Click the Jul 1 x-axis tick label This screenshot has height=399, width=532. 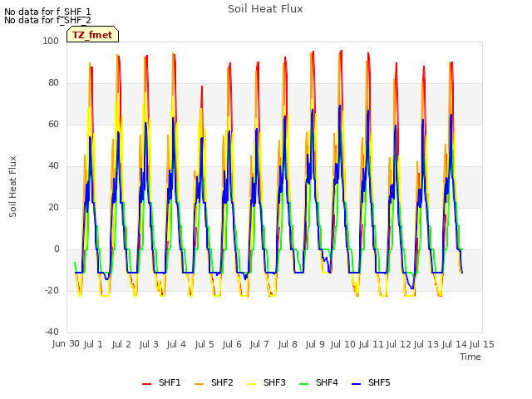click(93, 344)
